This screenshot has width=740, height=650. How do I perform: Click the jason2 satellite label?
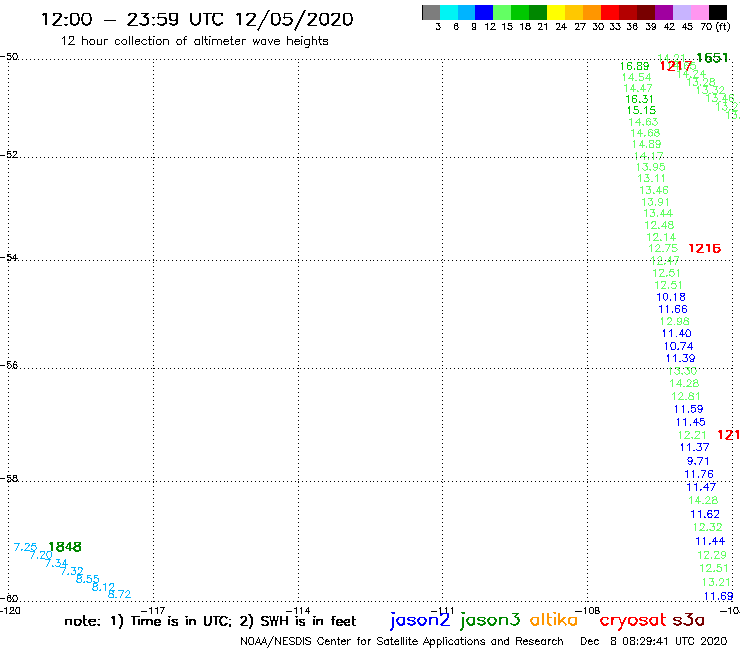pyautogui.click(x=420, y=620)
